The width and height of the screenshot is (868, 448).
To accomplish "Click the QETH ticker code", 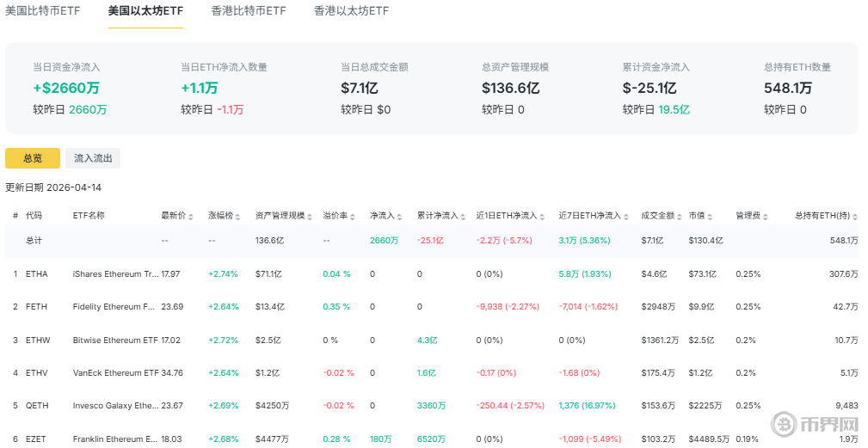I will [x=37, y=405].
